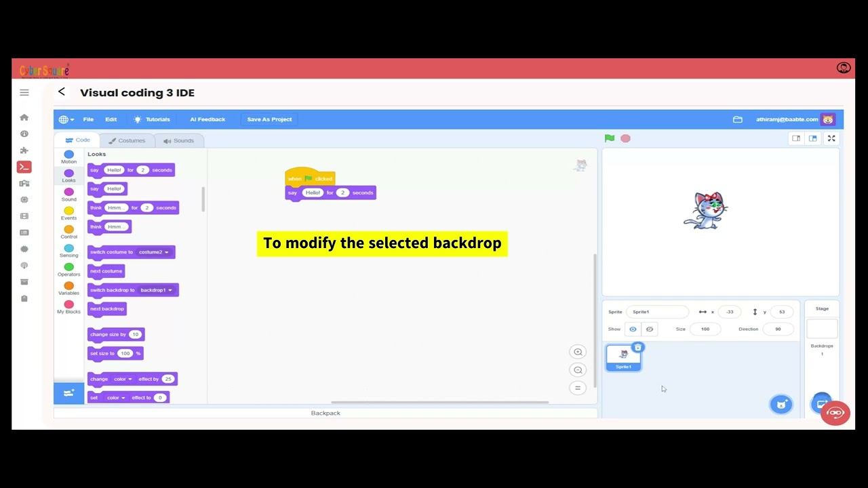
Task: Click the user avatar icon in the top bar
Action: pyautogui.click(x=828, y=119)
